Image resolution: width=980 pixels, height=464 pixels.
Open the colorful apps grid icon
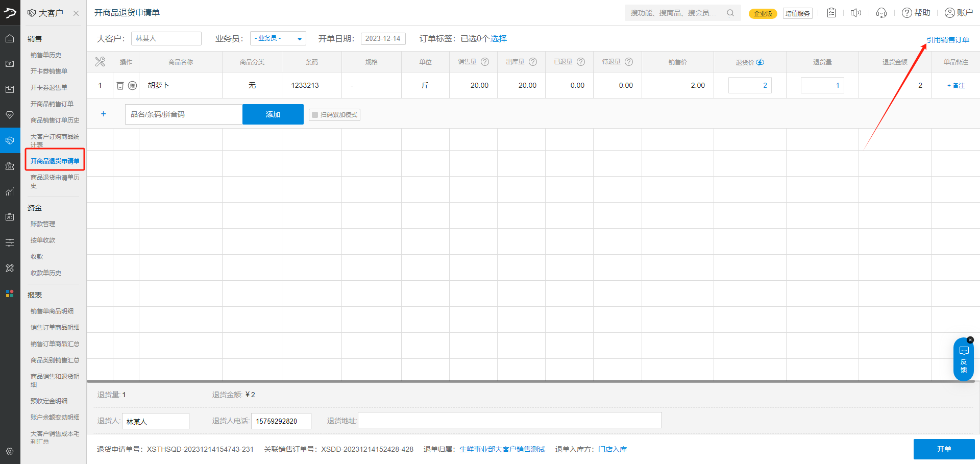(10, 294)
